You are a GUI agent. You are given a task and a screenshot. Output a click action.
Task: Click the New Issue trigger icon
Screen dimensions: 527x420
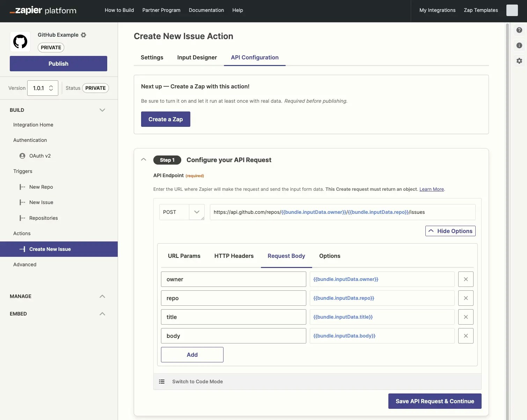22,202
